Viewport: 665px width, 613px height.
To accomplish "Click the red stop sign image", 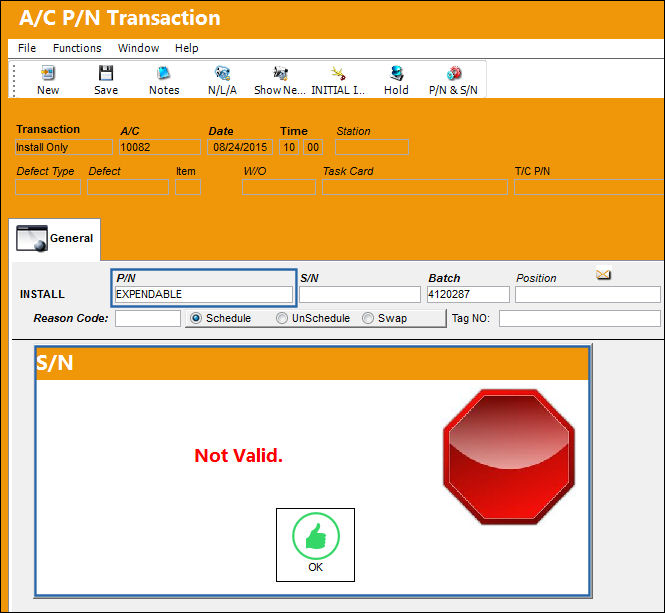I will click(x=509, y=457).
